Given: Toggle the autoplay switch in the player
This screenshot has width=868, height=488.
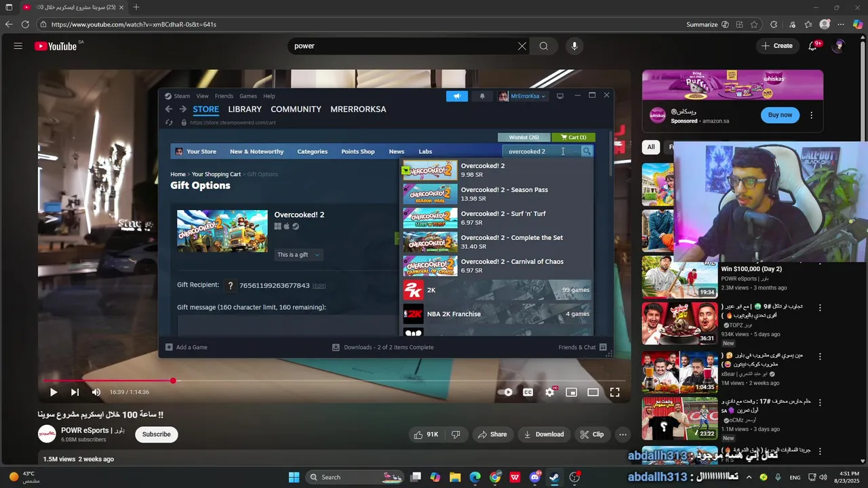Looking at the screenshot, I should pyautogui.click(x=505, y=392).
